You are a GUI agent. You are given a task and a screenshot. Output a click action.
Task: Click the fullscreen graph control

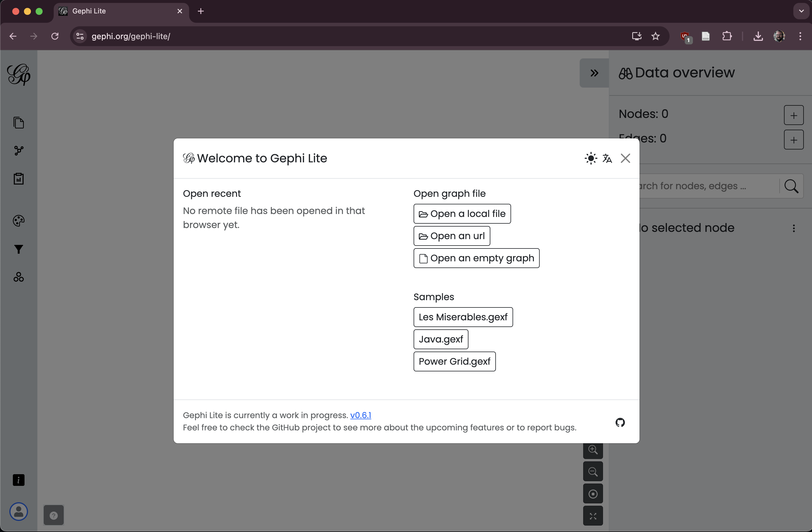click(x=593, y=516)
